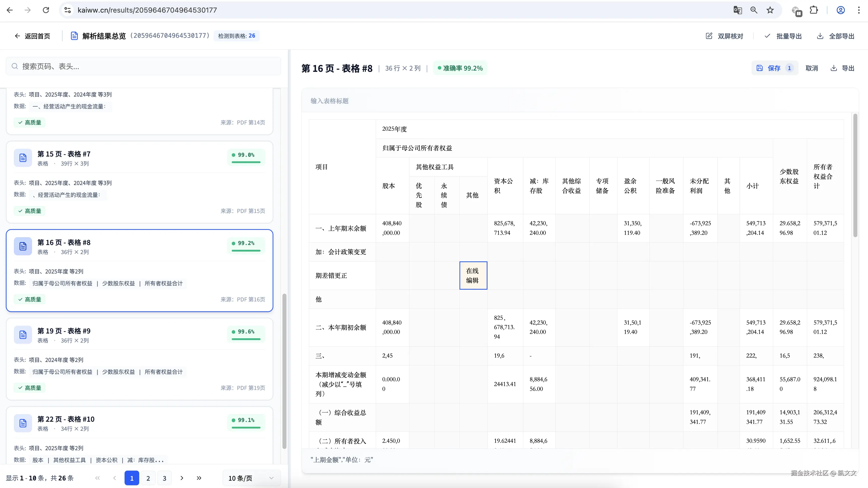Click the browser address bar URL
The image size is (868, 488).
[147, 10]
